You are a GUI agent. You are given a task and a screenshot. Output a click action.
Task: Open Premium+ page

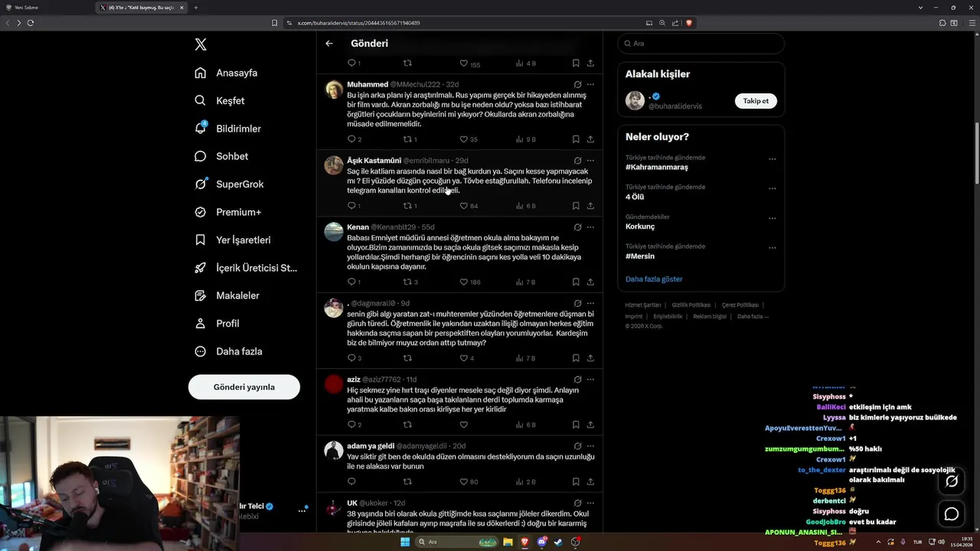point(227,212)
